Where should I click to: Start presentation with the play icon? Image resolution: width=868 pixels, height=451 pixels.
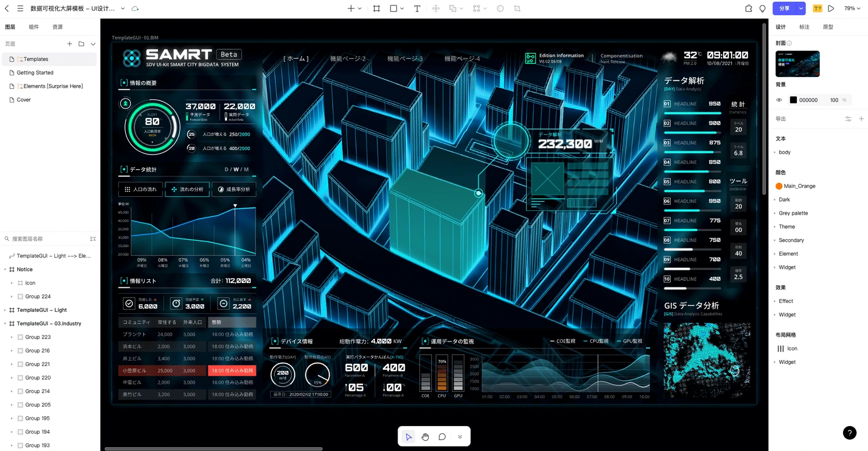pyautogui.click(x=831, y=9)
